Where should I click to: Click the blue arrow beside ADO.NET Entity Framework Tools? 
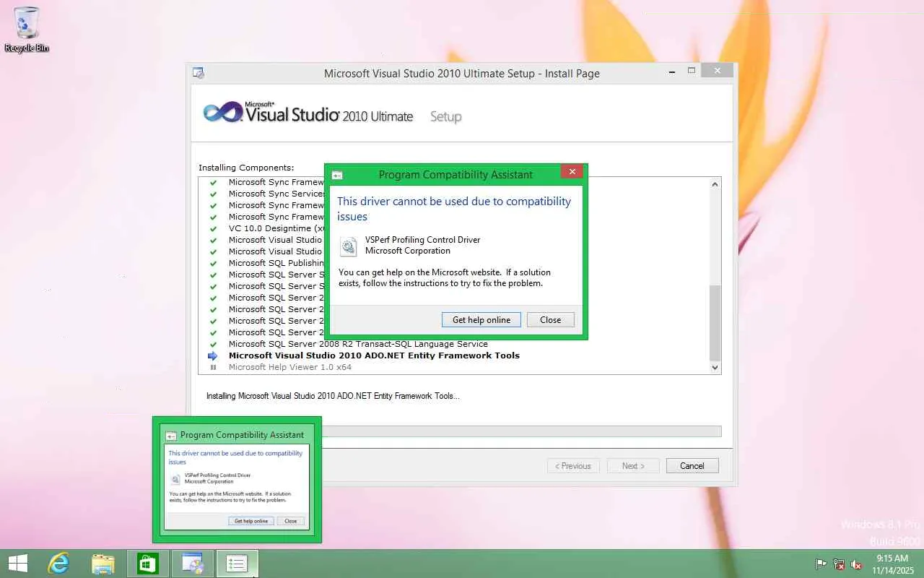point(213,355)
